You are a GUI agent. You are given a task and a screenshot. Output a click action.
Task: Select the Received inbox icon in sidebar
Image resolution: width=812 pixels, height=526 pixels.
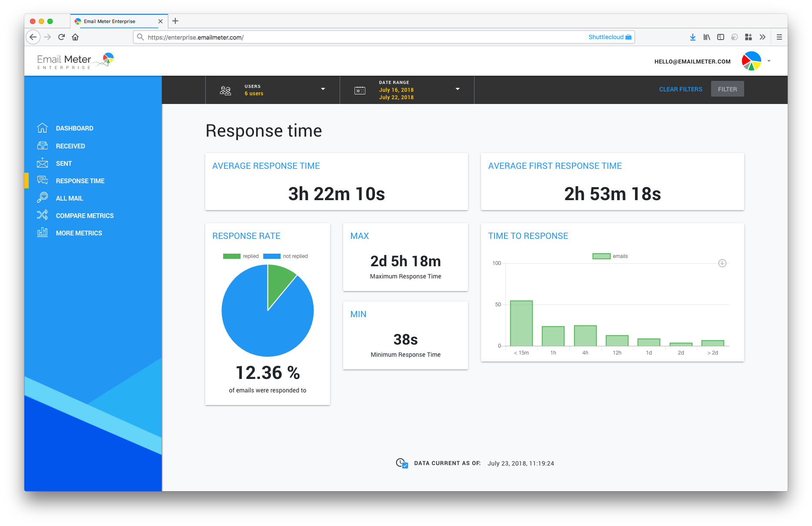tap(42, 145)
